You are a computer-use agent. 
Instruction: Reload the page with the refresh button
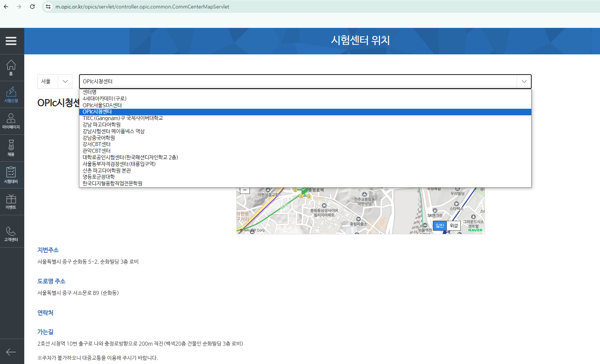pyautogui.click(x=32, y=7)
